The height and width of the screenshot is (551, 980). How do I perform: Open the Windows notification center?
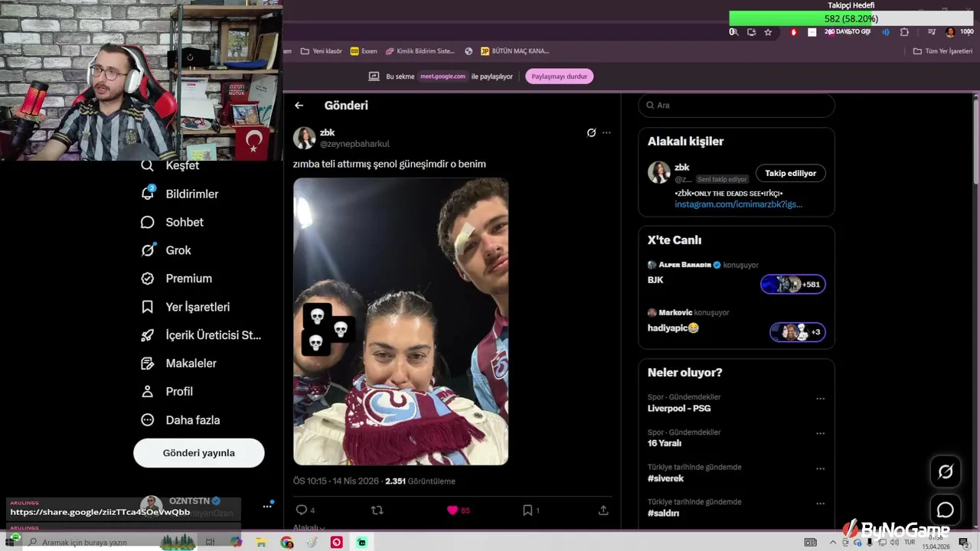[964, 543]
